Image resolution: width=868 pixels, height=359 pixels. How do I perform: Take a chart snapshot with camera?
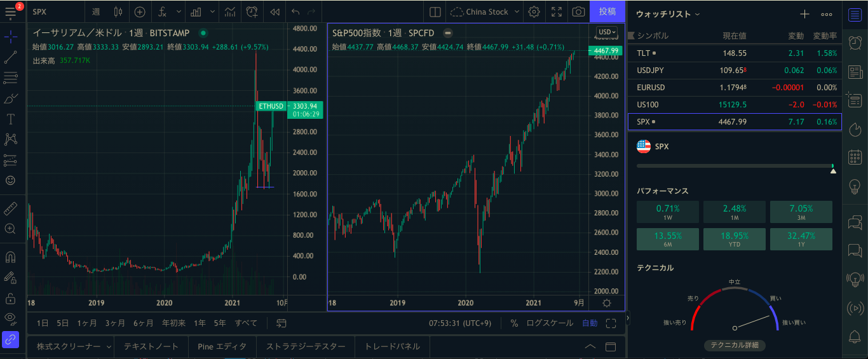click(x=578, y=11)
